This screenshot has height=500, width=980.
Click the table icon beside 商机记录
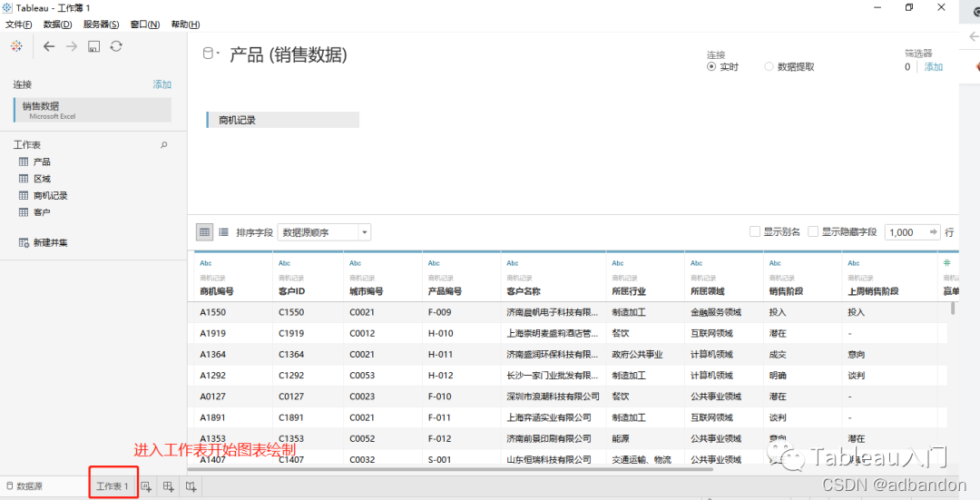pyautogui.click(x=24, y=196)
